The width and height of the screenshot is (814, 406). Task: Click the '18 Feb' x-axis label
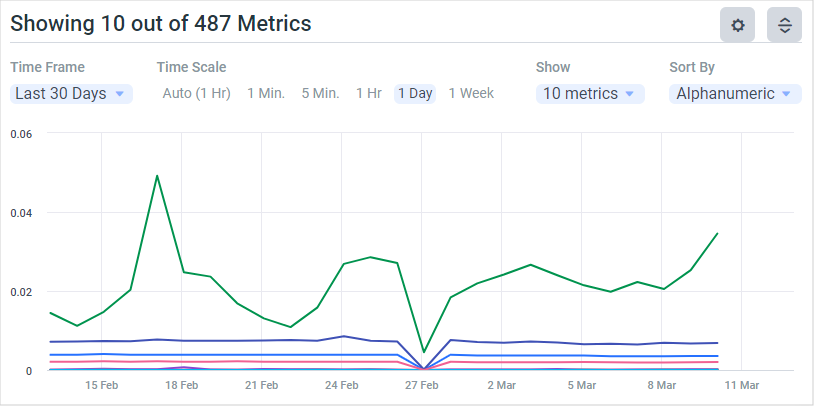(x=181, y=385)
